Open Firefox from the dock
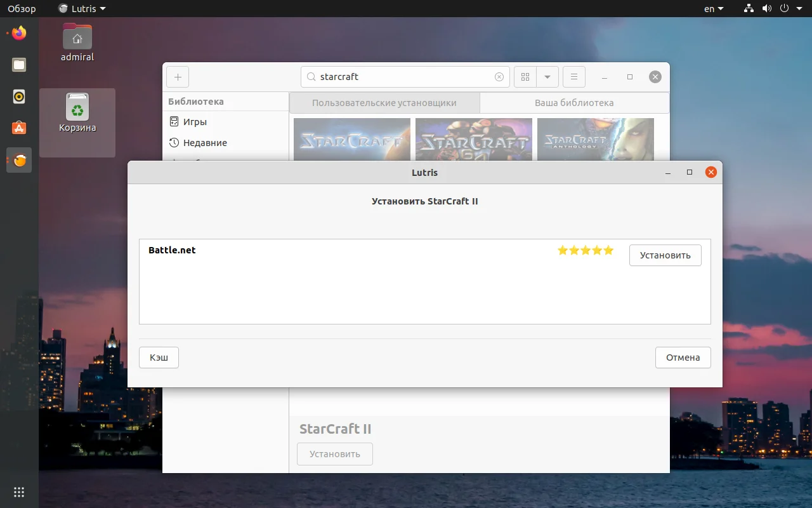 (19, 32)
